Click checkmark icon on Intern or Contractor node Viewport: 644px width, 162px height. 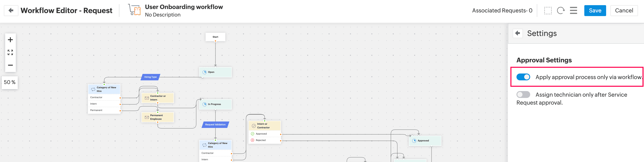(x=254, y=126)
